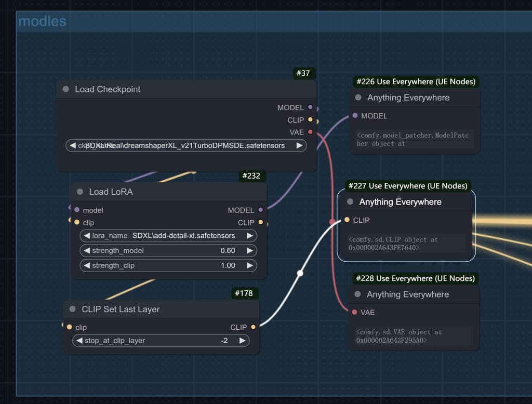Increase strength_model with the right arrow
Viewport: 532px width, 404px height.
point(249,251)
